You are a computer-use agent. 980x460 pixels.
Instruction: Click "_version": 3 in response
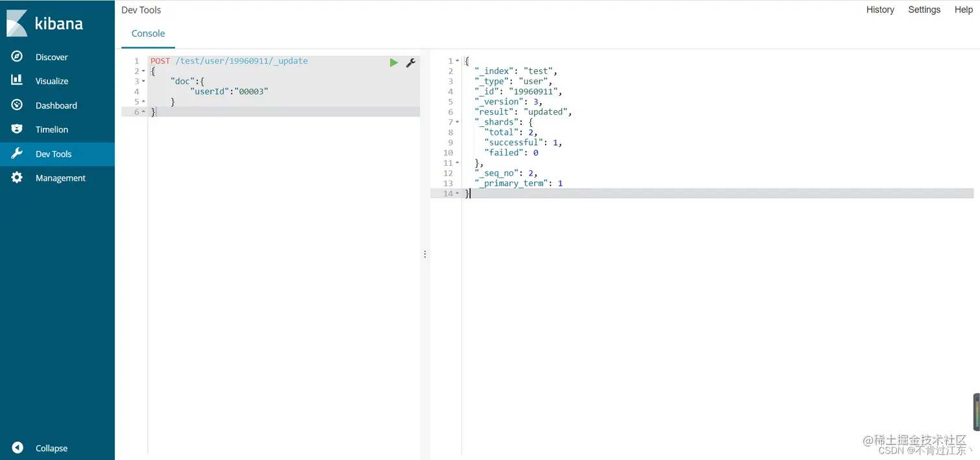click(508, 102)
